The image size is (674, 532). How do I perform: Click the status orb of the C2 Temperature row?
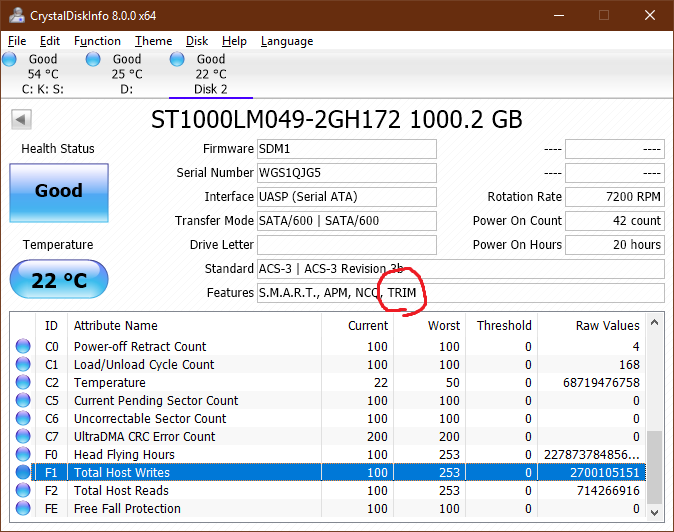tap(23, 382)
